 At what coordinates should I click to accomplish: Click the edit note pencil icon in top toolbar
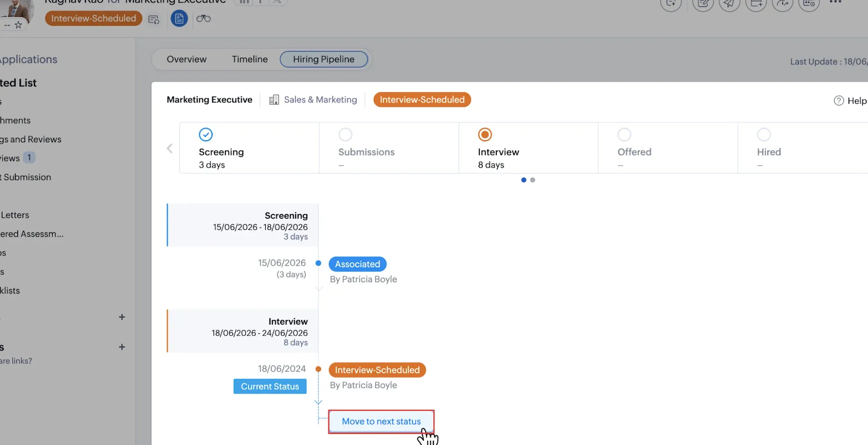pos(703,3)
